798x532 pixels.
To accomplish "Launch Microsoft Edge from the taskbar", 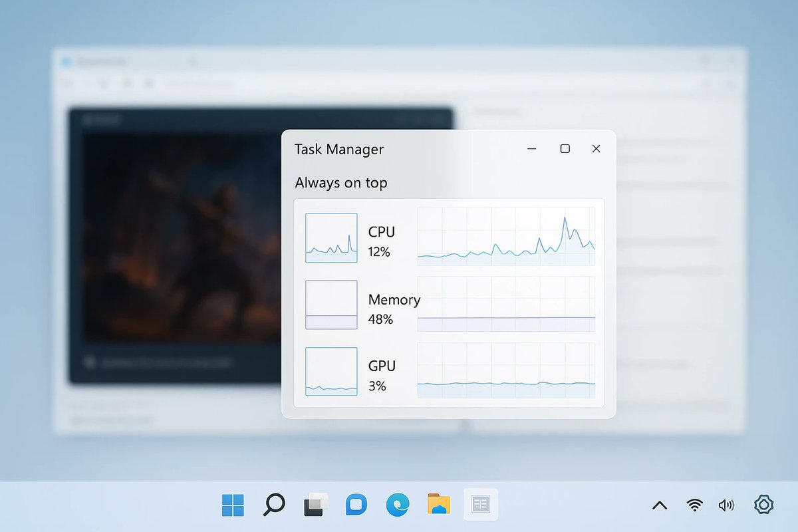I will pos(397,503).
